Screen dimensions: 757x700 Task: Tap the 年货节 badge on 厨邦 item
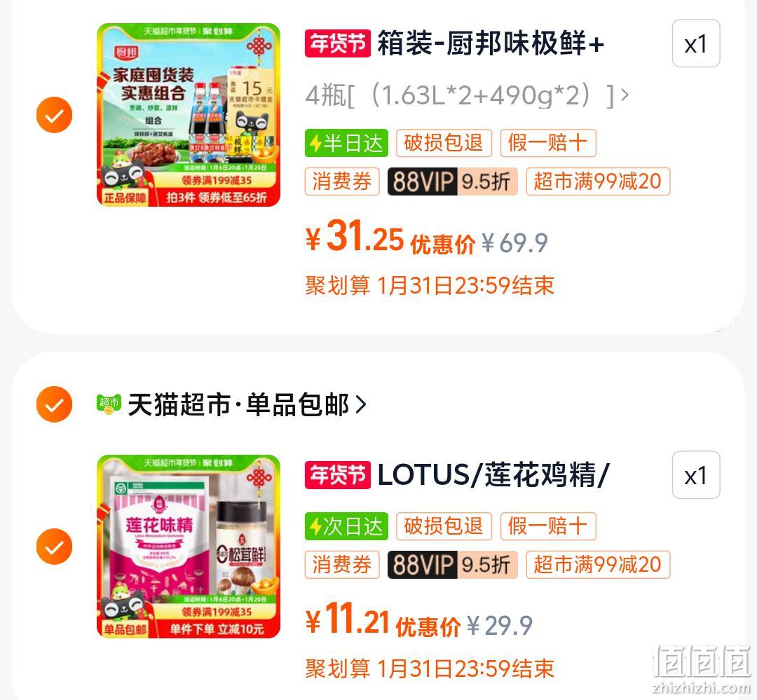337,43
